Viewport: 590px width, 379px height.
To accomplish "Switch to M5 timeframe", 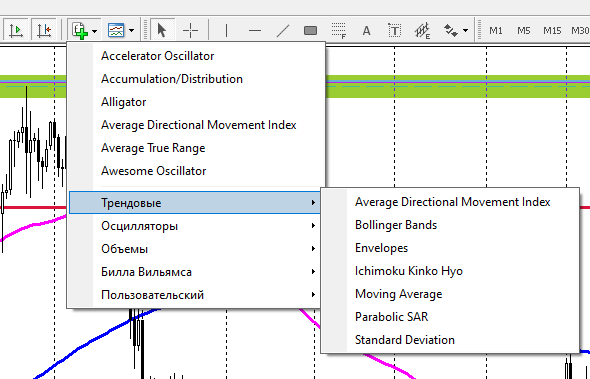I will click(x=524, y=30).
